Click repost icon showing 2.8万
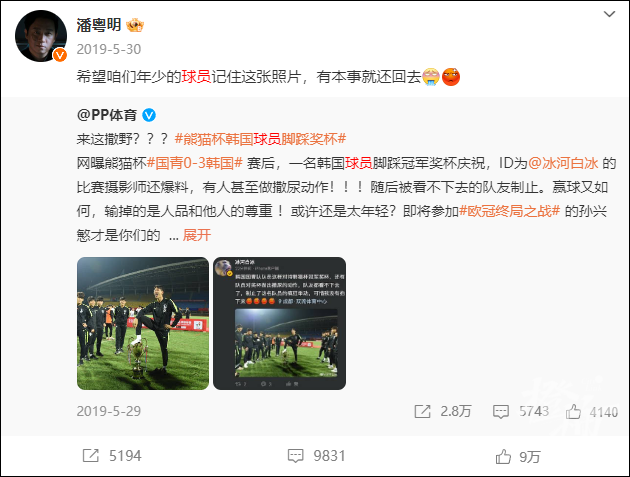 click(x=422, y=411)
